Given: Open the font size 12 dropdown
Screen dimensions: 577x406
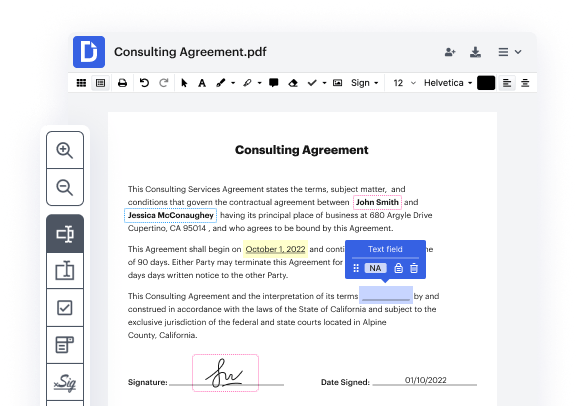Looking at the screenshot, I should coord(404,83).
